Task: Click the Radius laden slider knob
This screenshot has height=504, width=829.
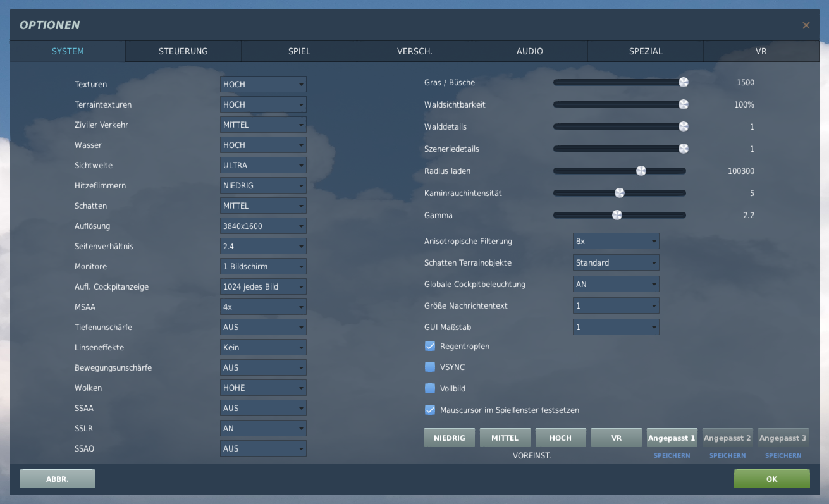Action: click(641, 171)
